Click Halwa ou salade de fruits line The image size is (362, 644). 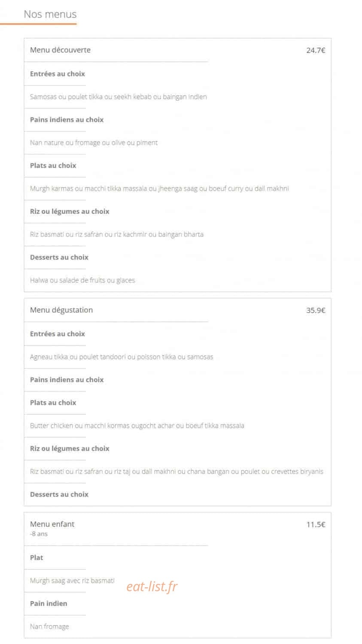[82, 280]
